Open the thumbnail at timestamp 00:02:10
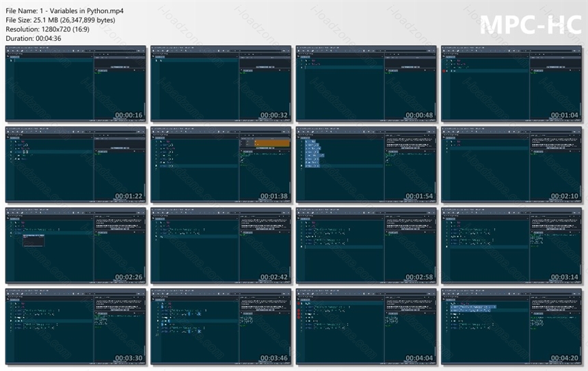Image resolution: width=588 pixels, height=371 pixels. [511, 165]
